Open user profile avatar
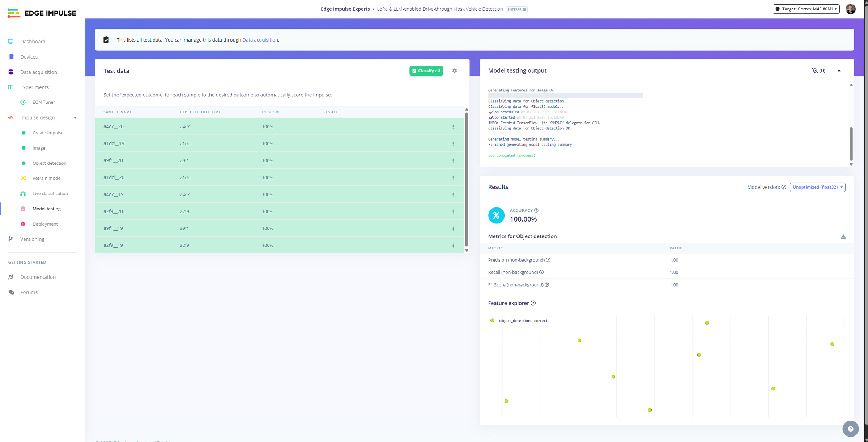The image size is (868, 442). pyautogui.click(x=851, y=9)
